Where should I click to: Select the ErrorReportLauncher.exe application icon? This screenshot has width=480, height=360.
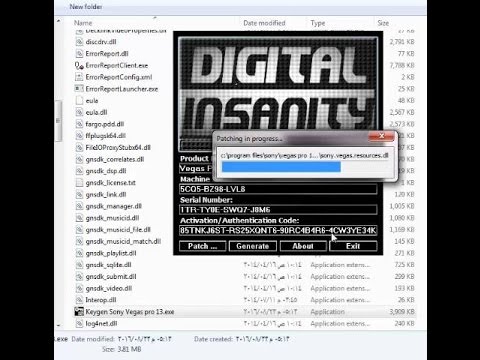coord(79,89)
